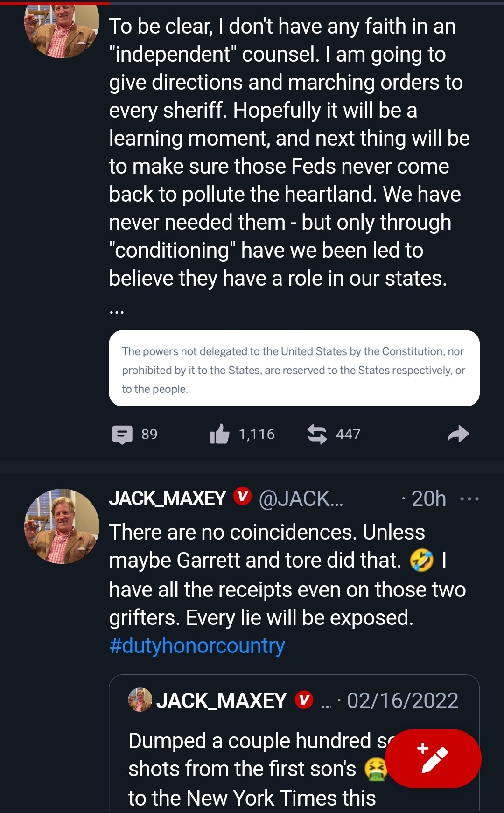Viewport: 504px width, 813px height.
Task: Tap JACK_MAXEY display name on 20h post
Action: [x=168, y=499]
